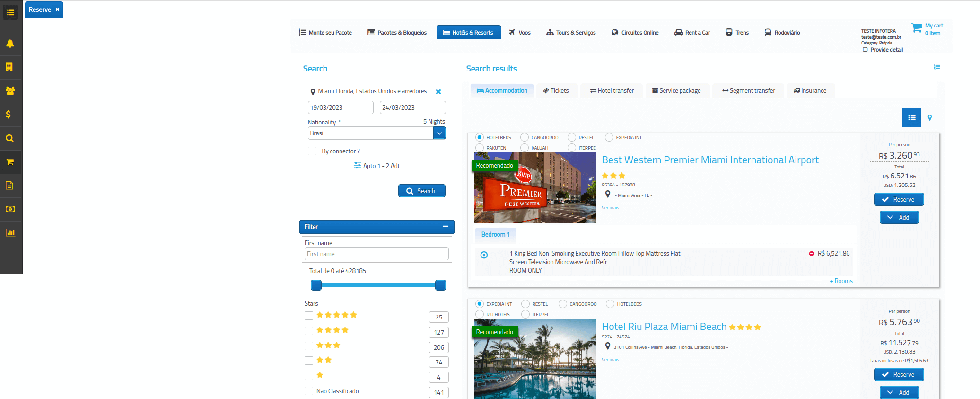Image resolution: width=980 pixels, height=399 pixels.
Task: Open My cart icon
Action: pos(916,28)
